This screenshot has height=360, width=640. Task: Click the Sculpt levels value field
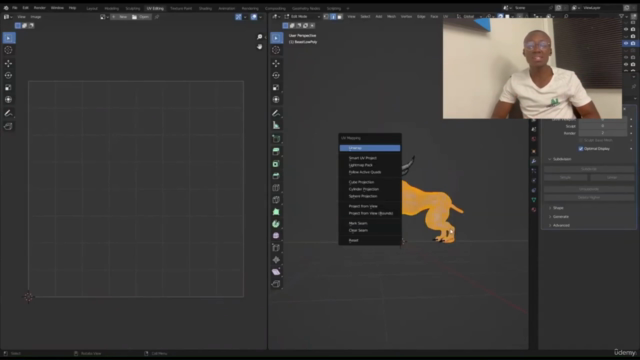point(602,126)
